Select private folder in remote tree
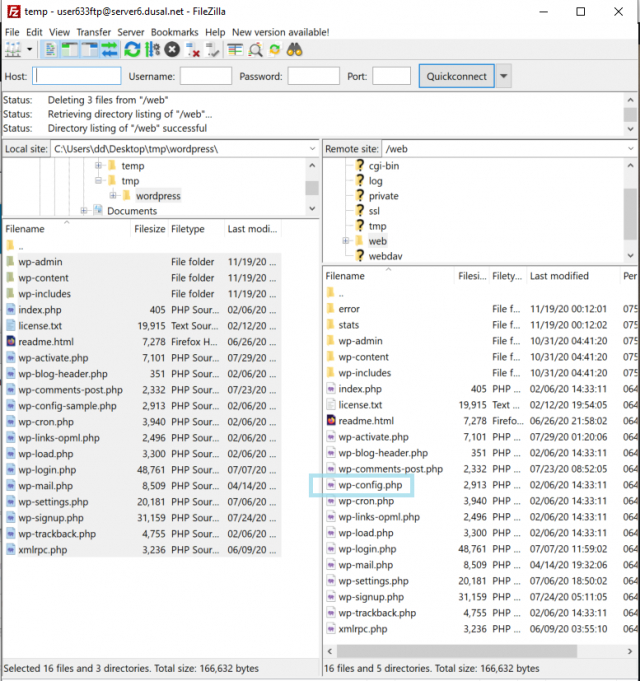Image resolution: width=640 pixels, height=681 pixels. [383, 196]
